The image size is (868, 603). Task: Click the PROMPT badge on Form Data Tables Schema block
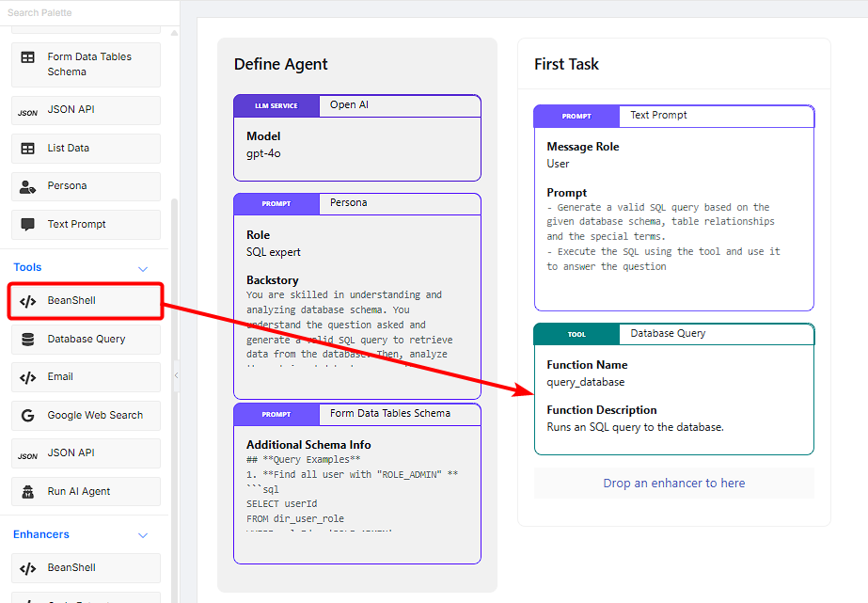pos(276,414)
